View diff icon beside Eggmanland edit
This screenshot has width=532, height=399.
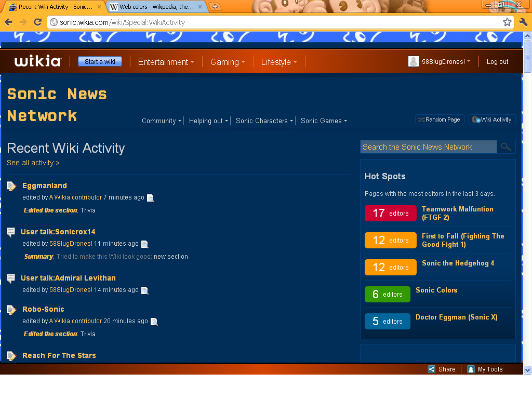[151, 198]
